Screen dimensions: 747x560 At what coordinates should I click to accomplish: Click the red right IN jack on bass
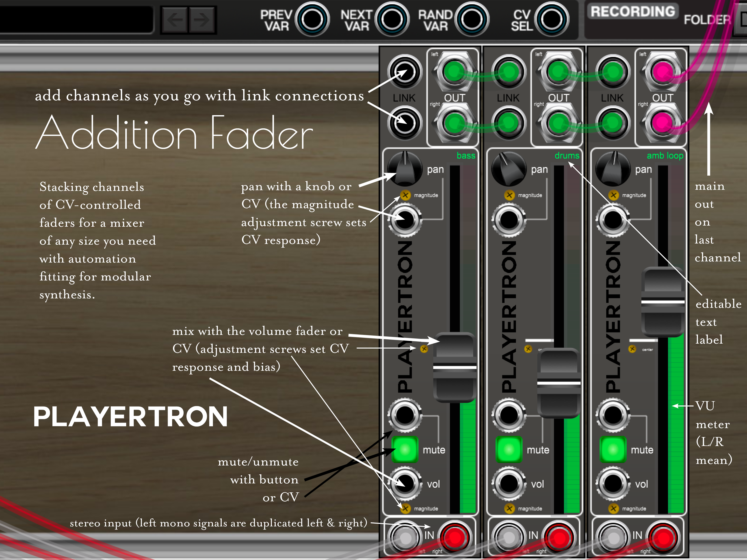455,538
